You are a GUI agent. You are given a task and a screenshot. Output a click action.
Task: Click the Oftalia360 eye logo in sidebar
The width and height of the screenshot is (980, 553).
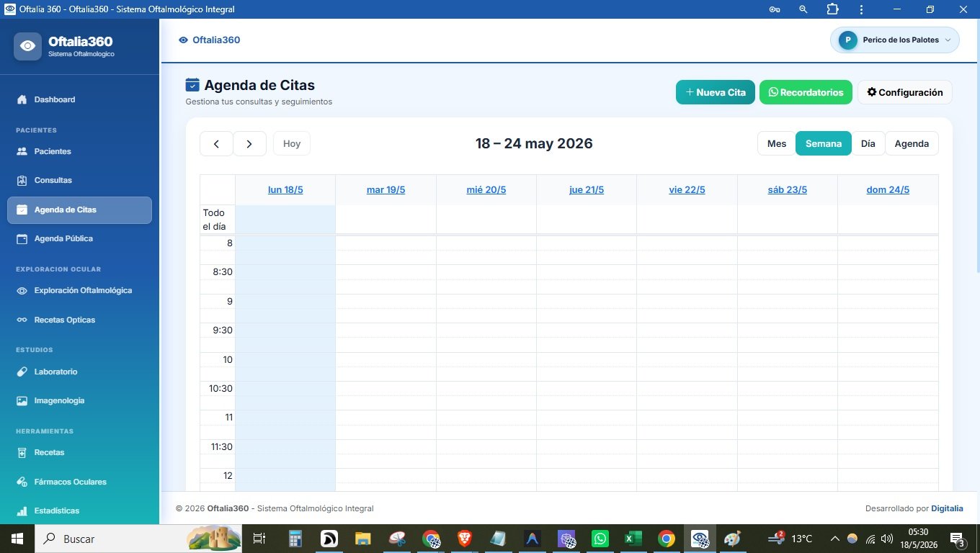click(27, 46)
